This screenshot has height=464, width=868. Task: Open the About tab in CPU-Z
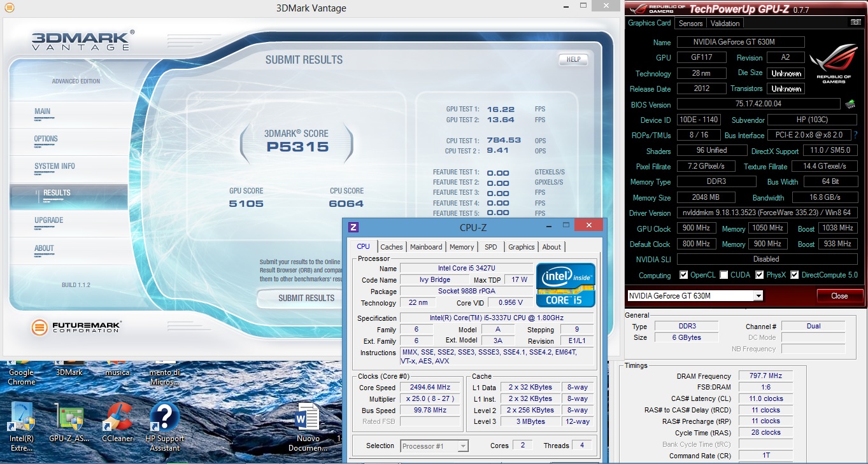(551, 247)
